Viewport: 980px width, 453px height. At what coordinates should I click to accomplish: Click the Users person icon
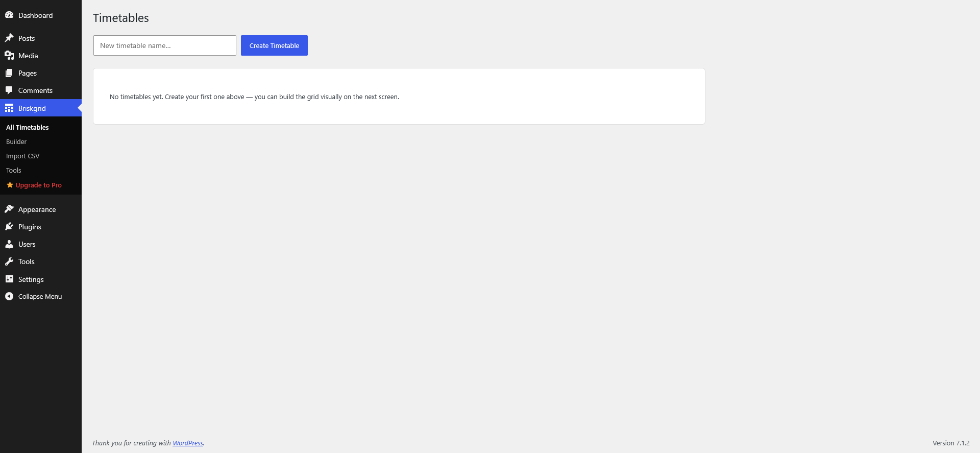[x=9, y=244]
